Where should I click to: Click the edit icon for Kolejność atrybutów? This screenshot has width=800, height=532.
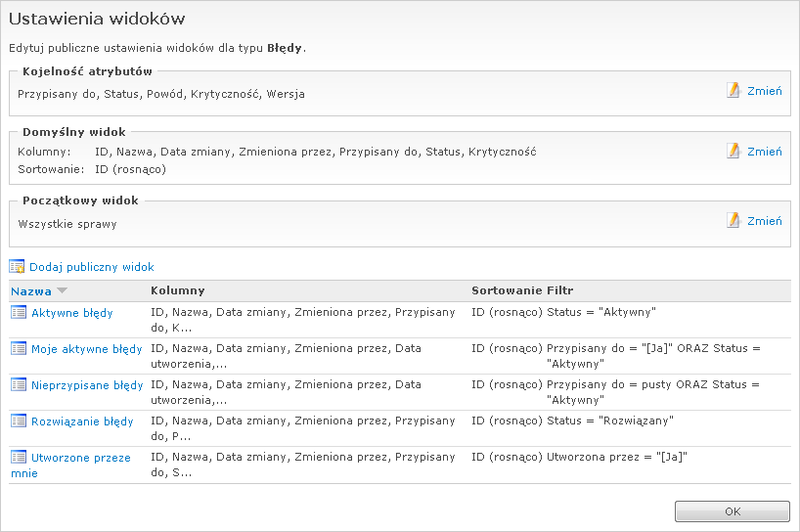[x=733, y=90]
